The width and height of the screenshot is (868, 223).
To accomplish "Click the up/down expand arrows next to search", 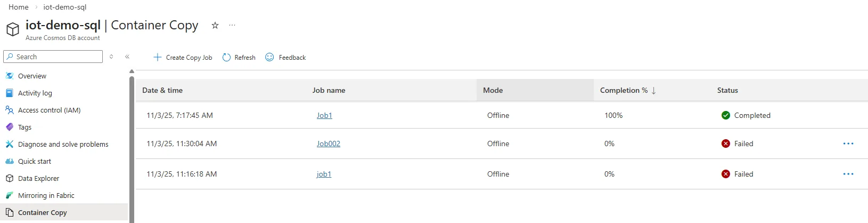I will point(111,57).
